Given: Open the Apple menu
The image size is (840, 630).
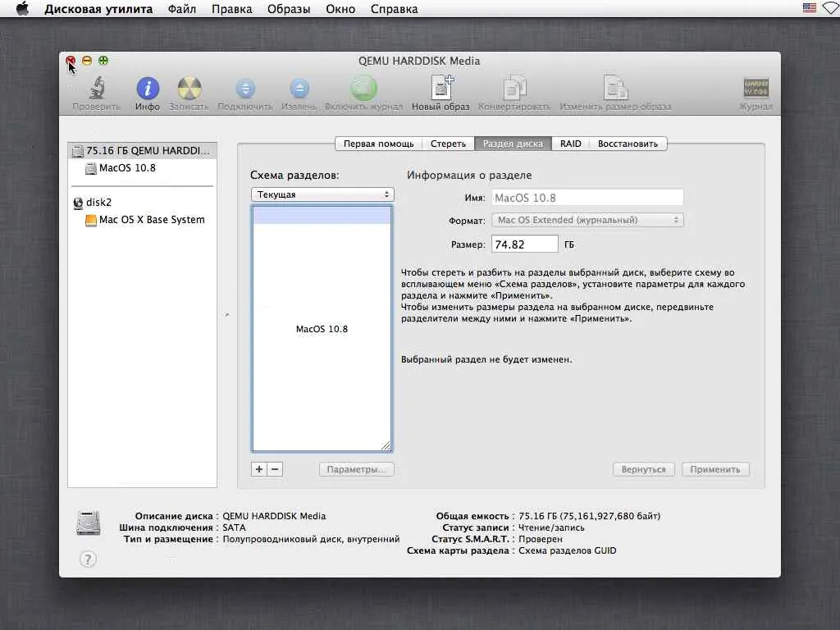Looking at the screenshot, I should click(22, 8).
